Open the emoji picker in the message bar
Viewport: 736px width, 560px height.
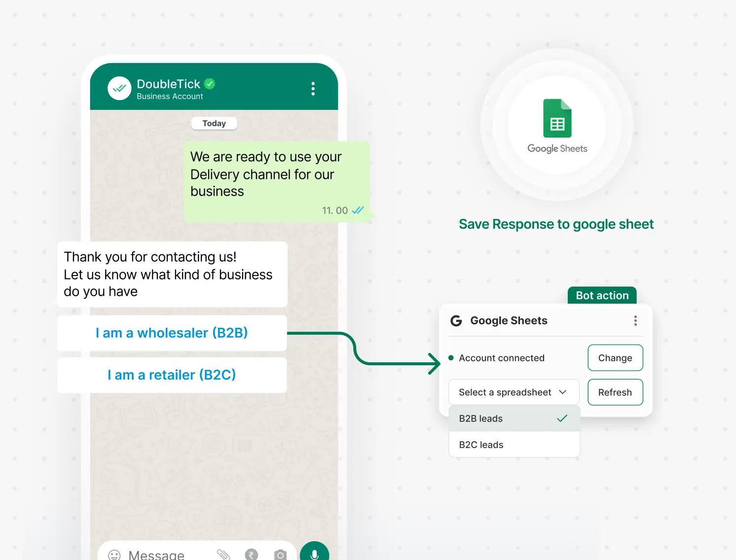click(x=114, y=554)
